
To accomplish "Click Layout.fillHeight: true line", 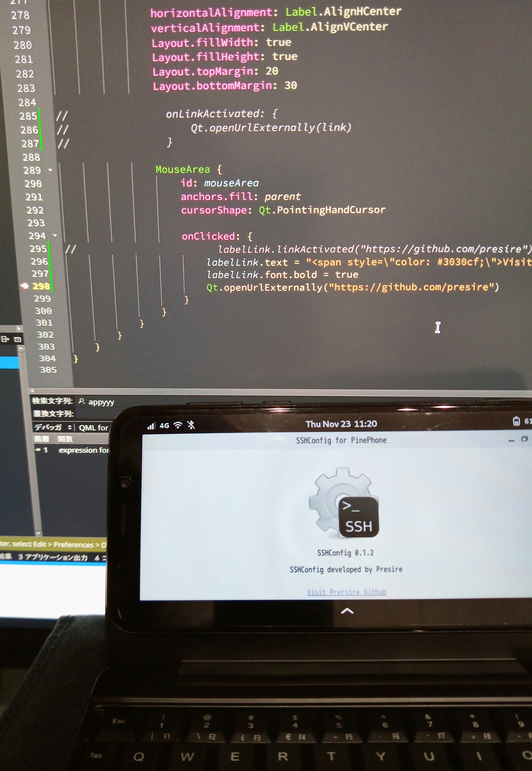I will click(x=225, y=57).
